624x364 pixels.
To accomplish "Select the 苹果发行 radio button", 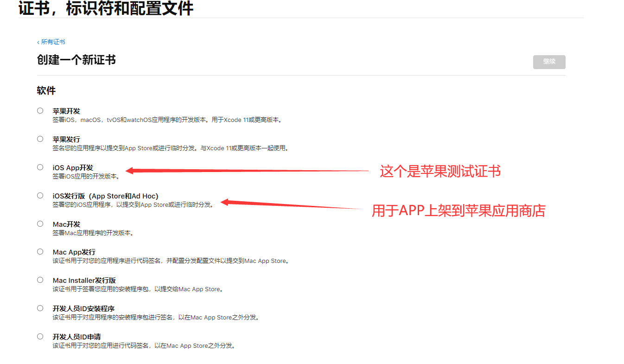I will point(40,139).
